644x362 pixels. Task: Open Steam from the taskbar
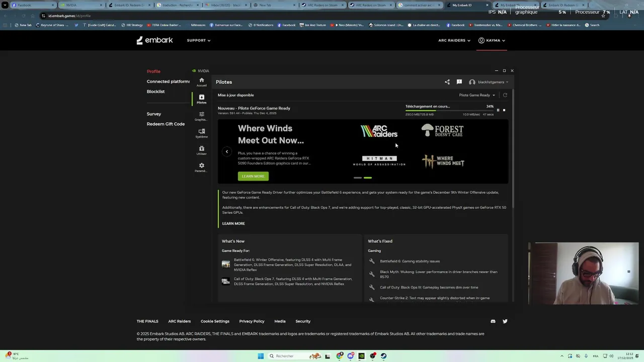point(384,356)
